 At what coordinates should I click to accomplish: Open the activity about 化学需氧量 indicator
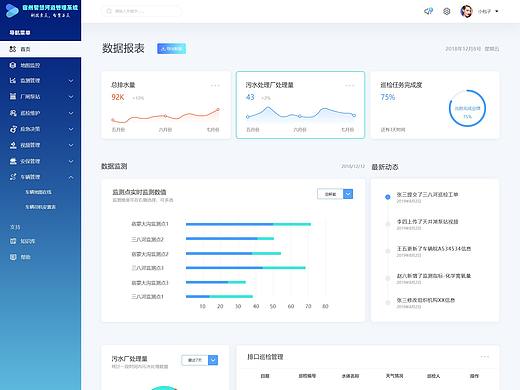(433, 276)
